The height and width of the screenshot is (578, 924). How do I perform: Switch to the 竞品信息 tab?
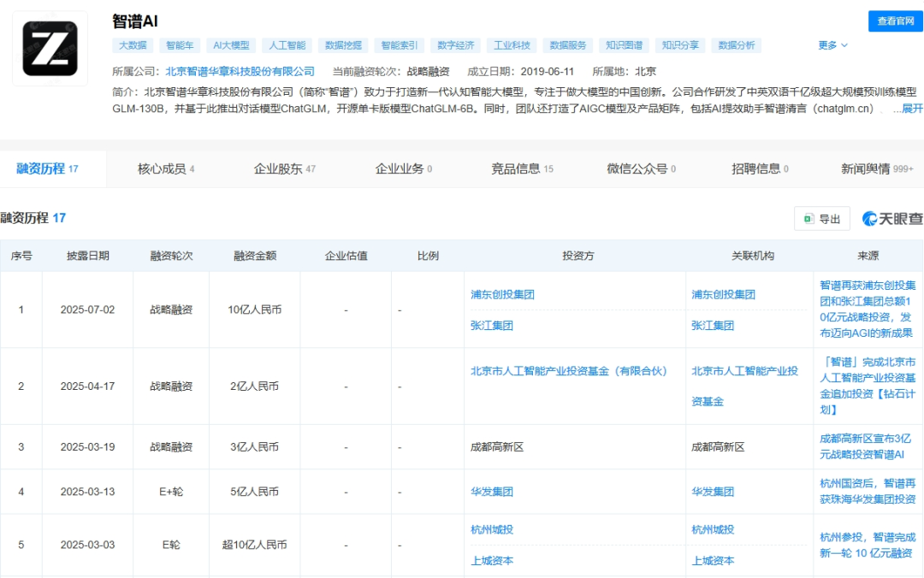516,169
